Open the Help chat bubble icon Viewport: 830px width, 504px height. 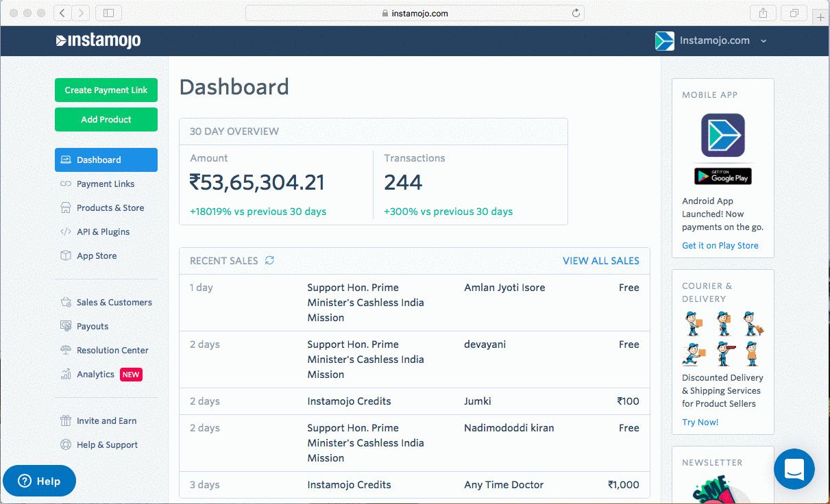pos(39,481)
